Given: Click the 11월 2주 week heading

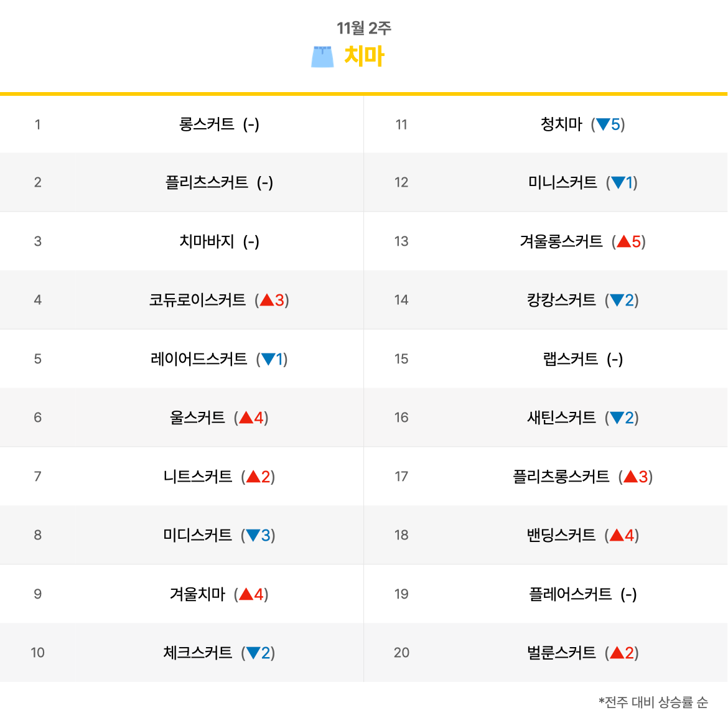Looking at the screenshot, I should 364,28.
